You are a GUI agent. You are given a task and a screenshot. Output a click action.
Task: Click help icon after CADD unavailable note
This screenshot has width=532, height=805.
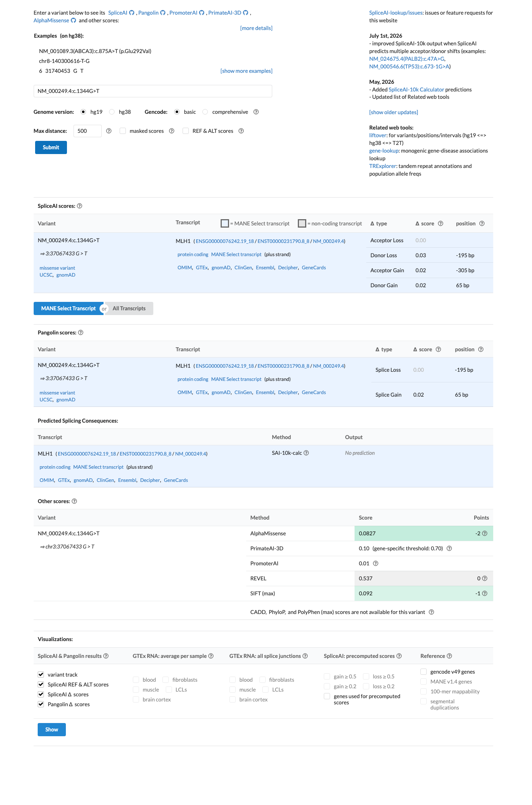(x=431, y=612)
